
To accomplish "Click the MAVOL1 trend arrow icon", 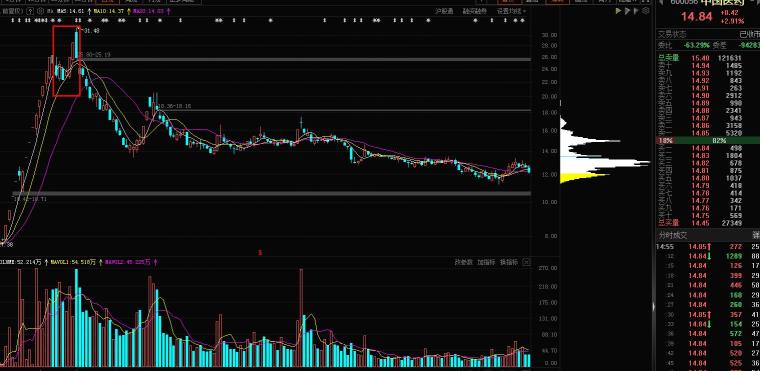I will [100, 262].
